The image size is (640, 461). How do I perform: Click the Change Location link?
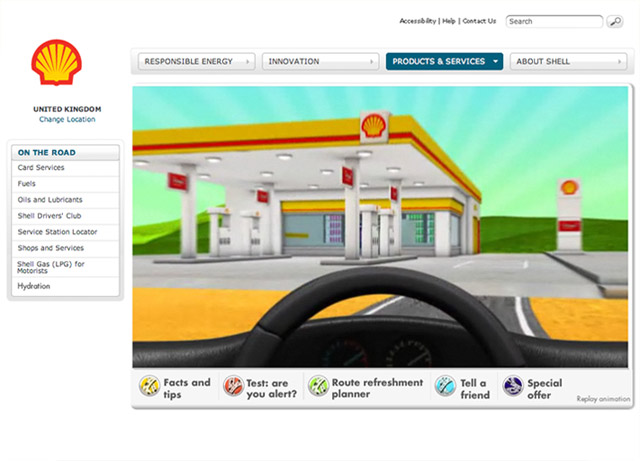pyautogui.click(x=67, y=119)
